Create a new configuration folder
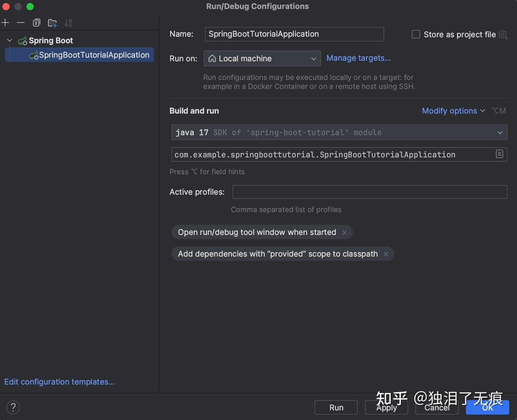Screen dimensions: 517x420 (x=52, y=23)
